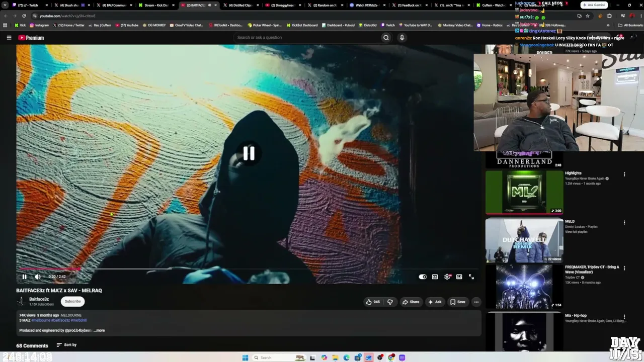Open the Ask Gemini button in Chrome

[594, 5]
